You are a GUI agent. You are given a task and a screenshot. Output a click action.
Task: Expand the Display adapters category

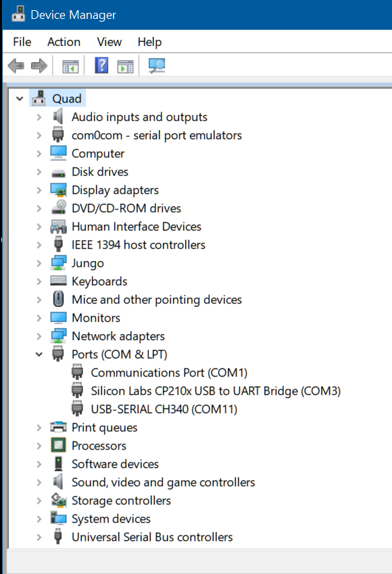pyautogui.click(x=39, y=189)
